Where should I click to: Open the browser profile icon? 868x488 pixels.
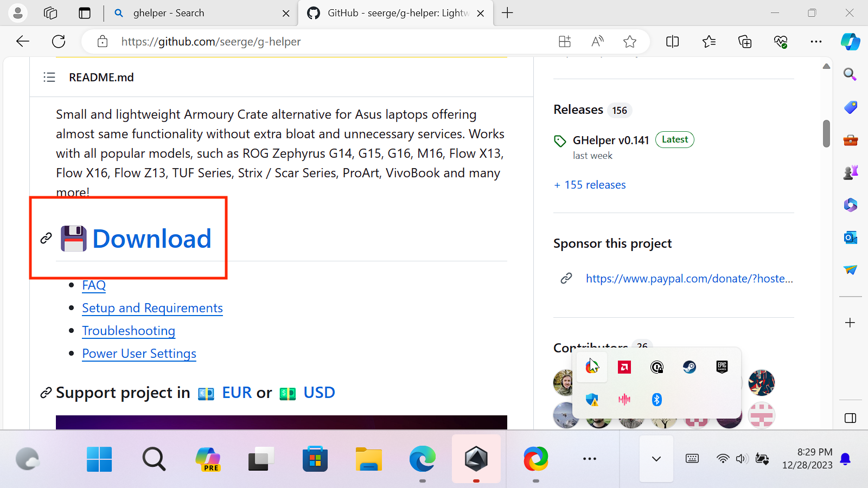coord(18,13)
